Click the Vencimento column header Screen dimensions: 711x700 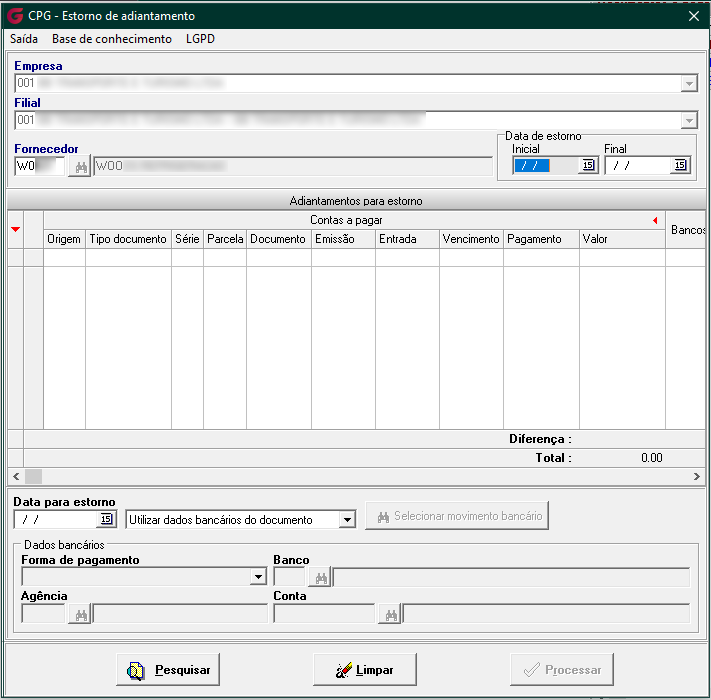pos(471,239)
